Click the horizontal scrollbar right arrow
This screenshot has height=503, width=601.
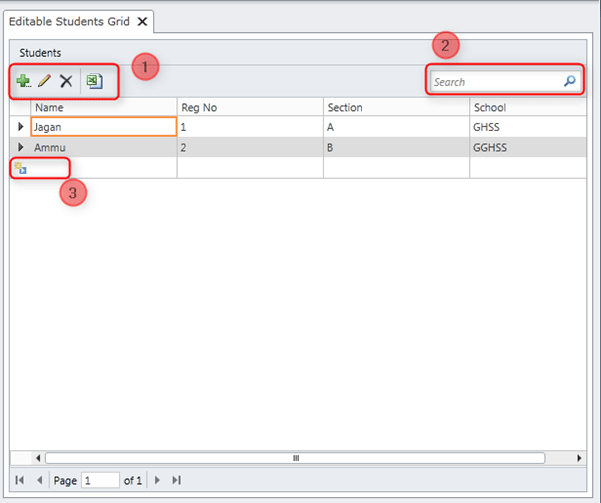point(579,458)
